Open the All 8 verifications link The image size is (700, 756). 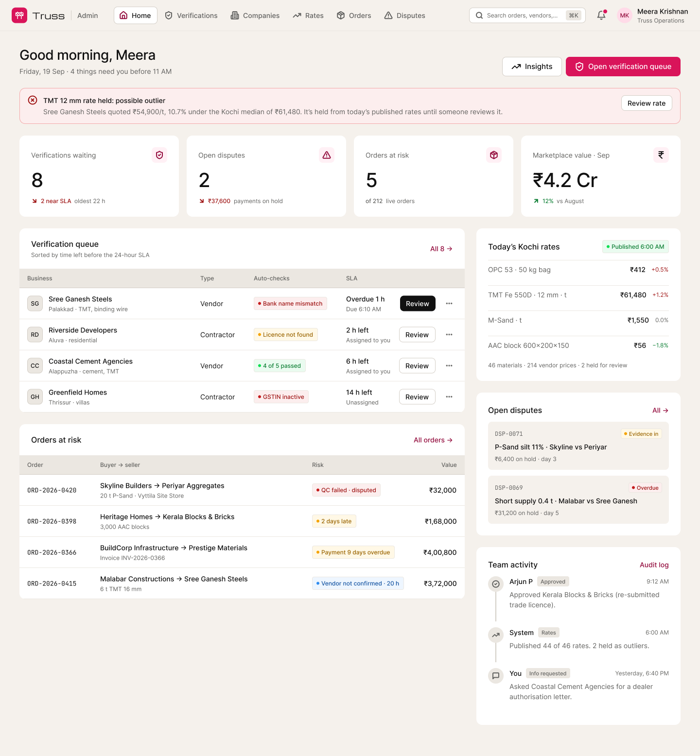click(x=441, y=249)
